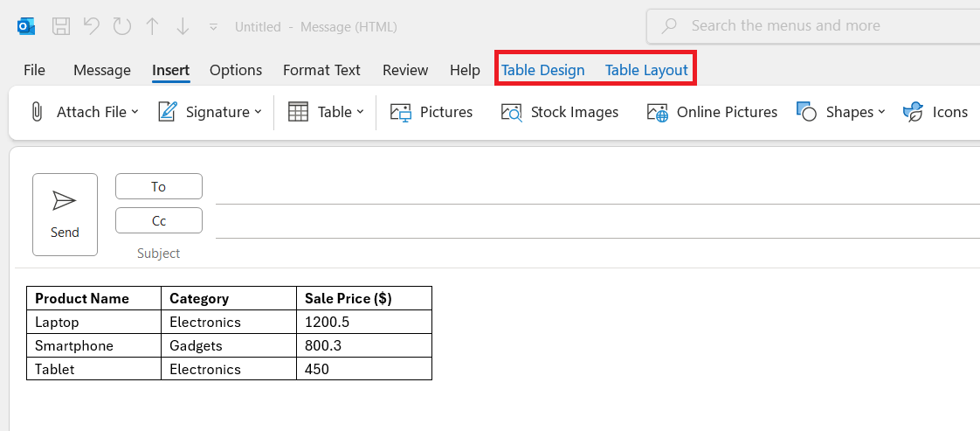The width and height of the screenshot is (980, 431).
Task: Insert Pictures from the ribbon
Action: coord(431,112)
